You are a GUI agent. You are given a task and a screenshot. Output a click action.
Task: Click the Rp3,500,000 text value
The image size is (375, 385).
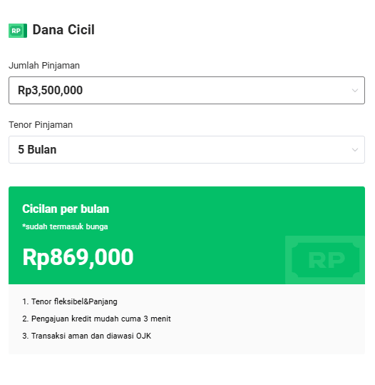(x=50, y=90)
